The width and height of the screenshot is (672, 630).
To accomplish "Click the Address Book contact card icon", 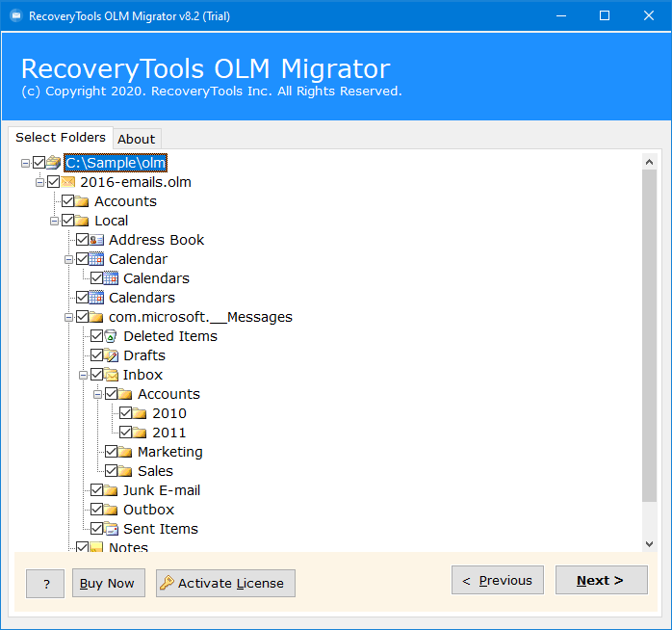I will tap(96, 240).
